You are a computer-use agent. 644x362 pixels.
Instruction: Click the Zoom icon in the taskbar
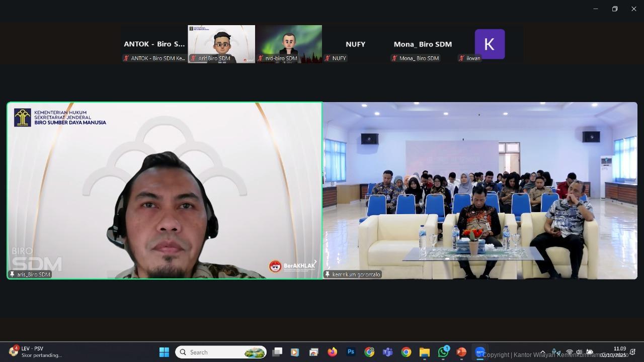480,352
